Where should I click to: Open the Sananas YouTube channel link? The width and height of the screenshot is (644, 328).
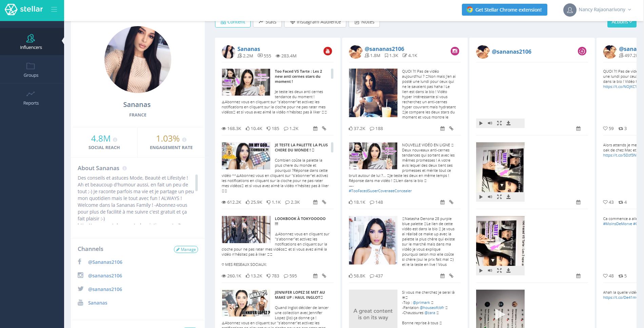(x=98, y=303)
